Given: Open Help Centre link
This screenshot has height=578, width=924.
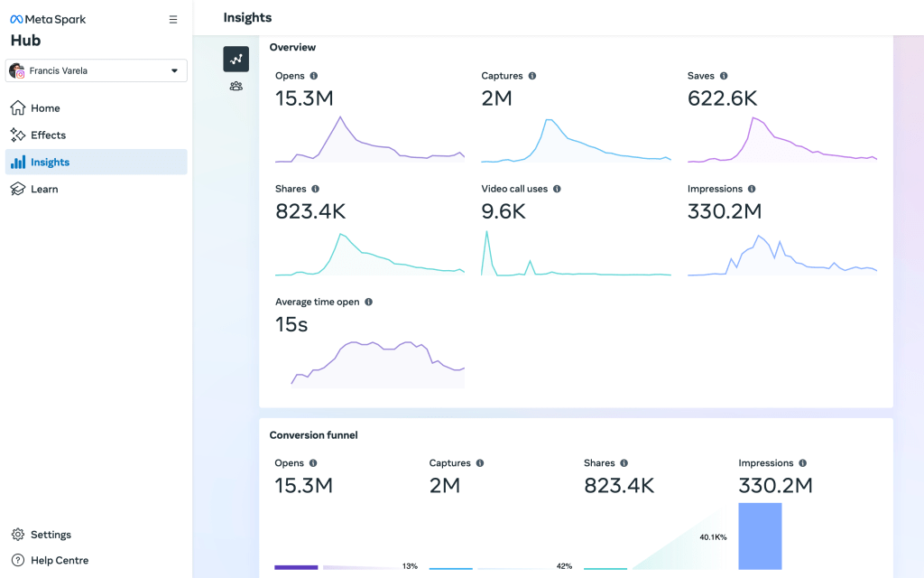Looking at the screenshot, I should pos(60,561).
